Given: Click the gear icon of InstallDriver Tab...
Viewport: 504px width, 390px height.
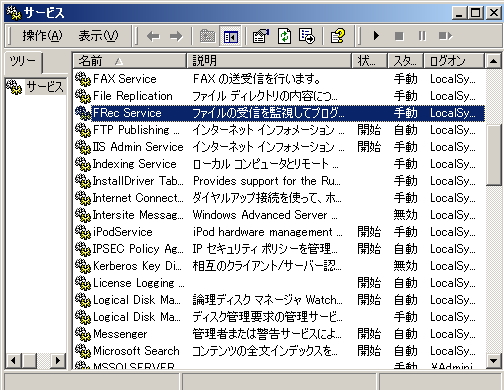Looking at the screenshot, I should (83, 181).
